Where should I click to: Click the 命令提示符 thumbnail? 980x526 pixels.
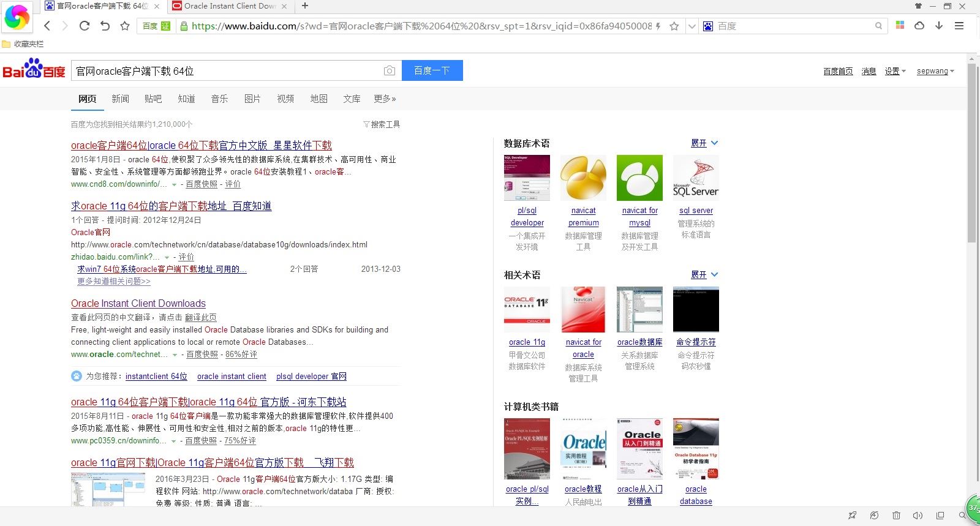[x=696, y=309]
